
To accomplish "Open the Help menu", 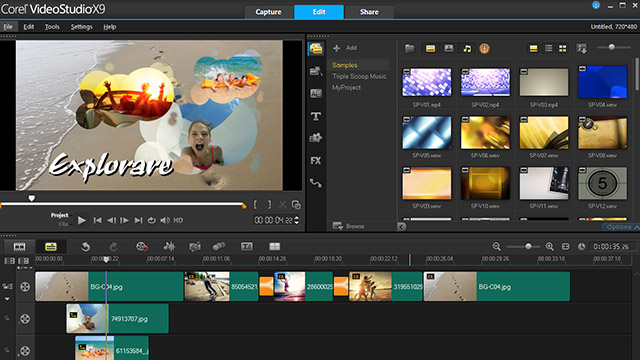I will tap(109, 27).
